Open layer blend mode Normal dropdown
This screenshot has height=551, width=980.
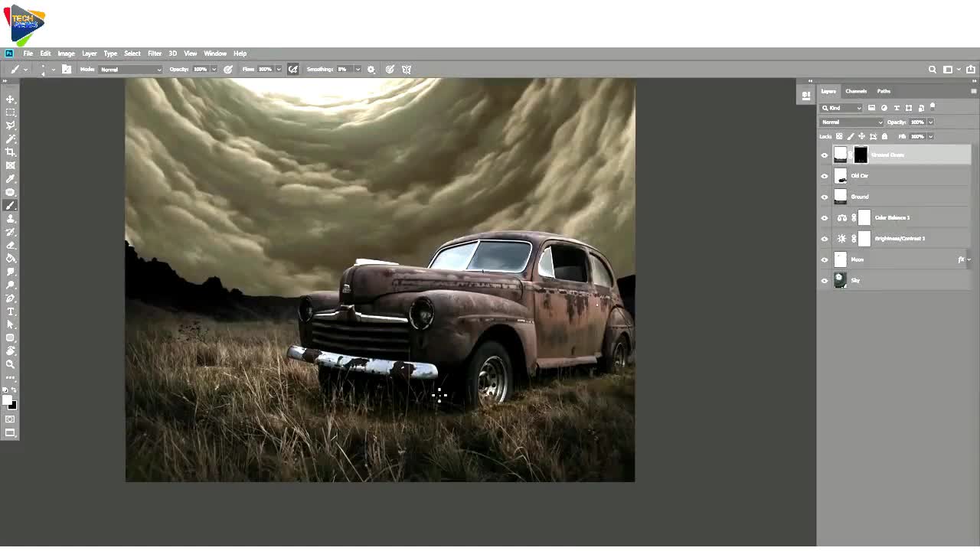click(852, 122)
